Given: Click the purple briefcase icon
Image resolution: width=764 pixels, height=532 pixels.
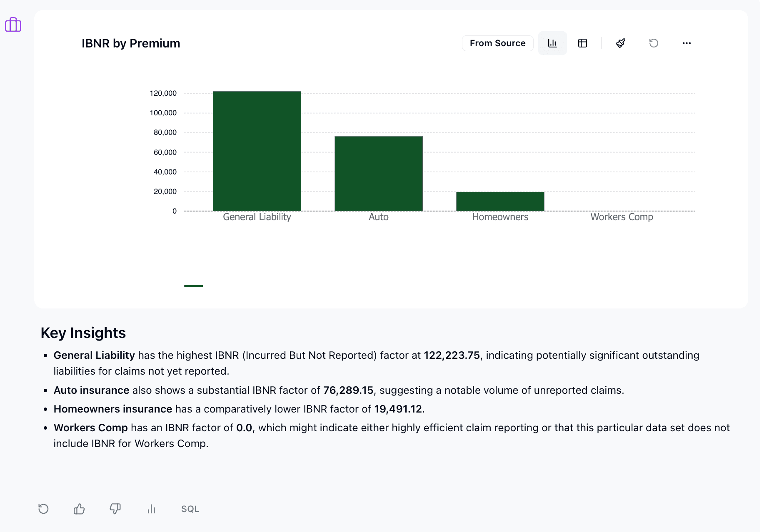Looking at the screenshot, I should click(13, 25).
